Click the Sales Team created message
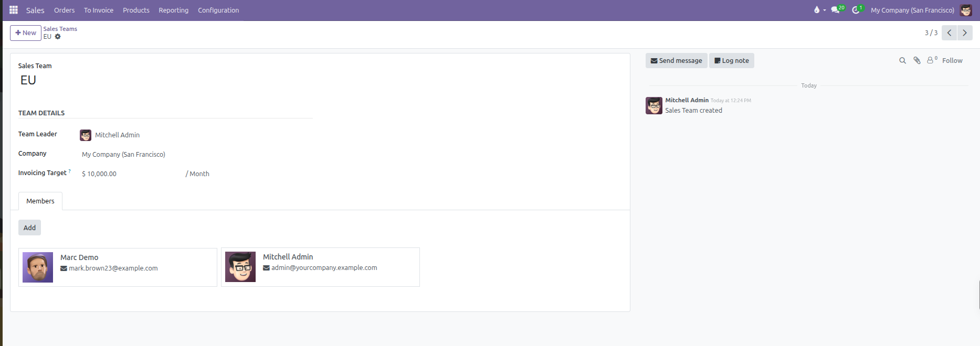The height and width of the screenshot is (346, 980). [x=693, y=111]
